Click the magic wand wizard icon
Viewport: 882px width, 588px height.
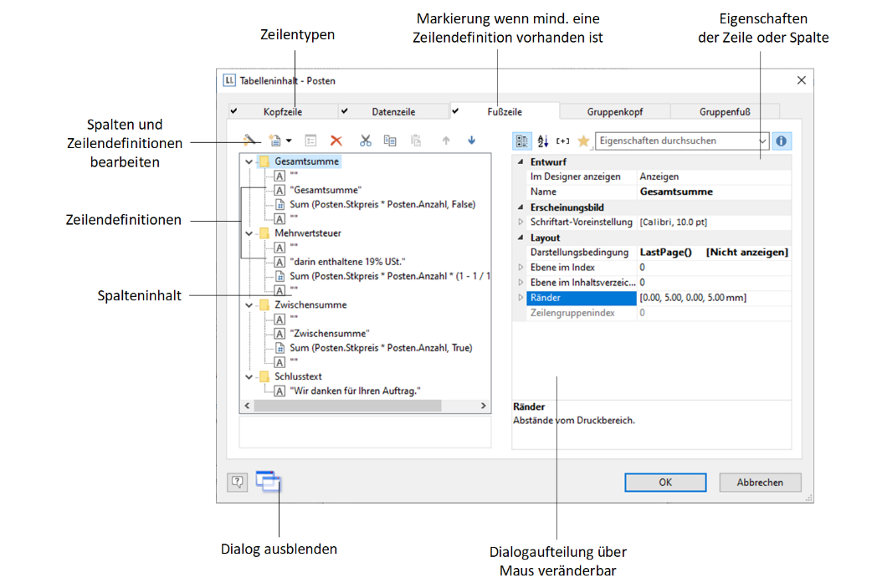[249, 141]
